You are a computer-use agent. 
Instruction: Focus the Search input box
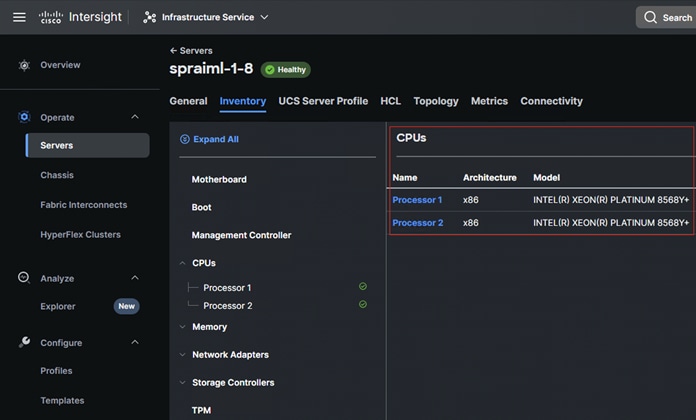[x=666, y=17]
